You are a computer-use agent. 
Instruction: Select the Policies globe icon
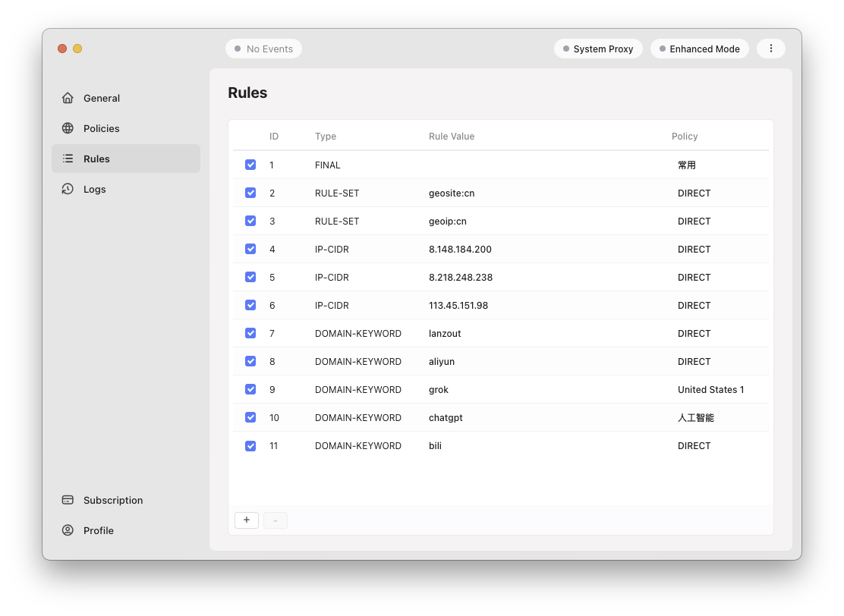pyautogui.click(x=68, y=128)
